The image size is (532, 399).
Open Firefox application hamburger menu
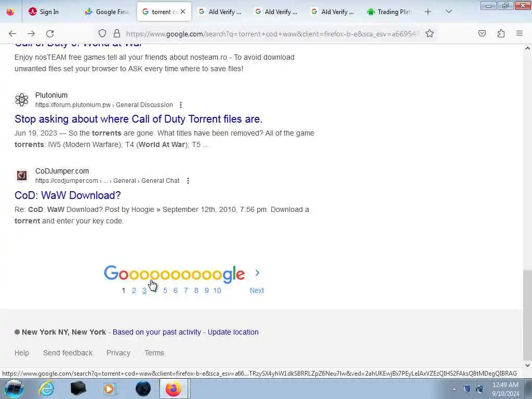point(520,33)
